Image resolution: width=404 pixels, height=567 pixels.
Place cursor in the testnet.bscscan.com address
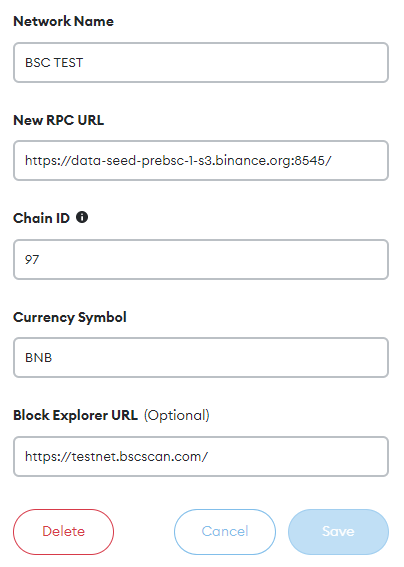tap(116, 456)
